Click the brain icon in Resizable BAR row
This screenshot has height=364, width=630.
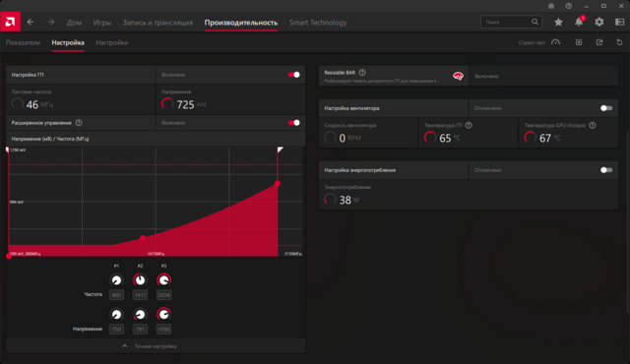[458, 76]
